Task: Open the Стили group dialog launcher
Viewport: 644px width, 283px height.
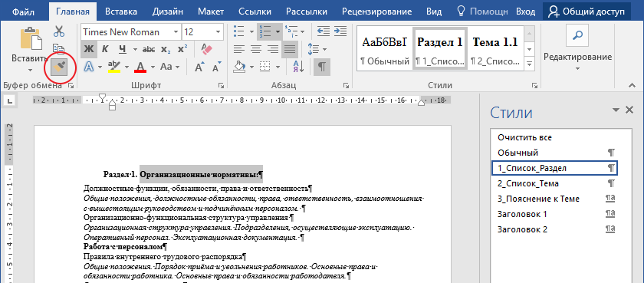Action: 534,85
